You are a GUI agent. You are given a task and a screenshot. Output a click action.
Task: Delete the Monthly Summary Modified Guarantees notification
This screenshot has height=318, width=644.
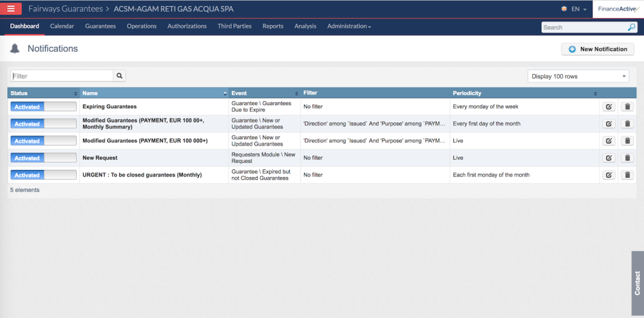point(627,124)
